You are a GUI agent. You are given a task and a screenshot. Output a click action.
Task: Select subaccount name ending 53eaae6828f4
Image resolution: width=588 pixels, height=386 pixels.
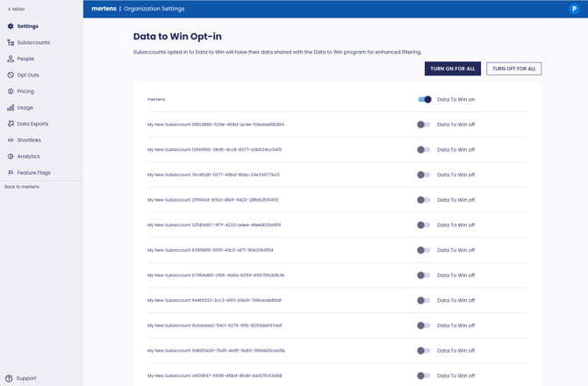216,125
